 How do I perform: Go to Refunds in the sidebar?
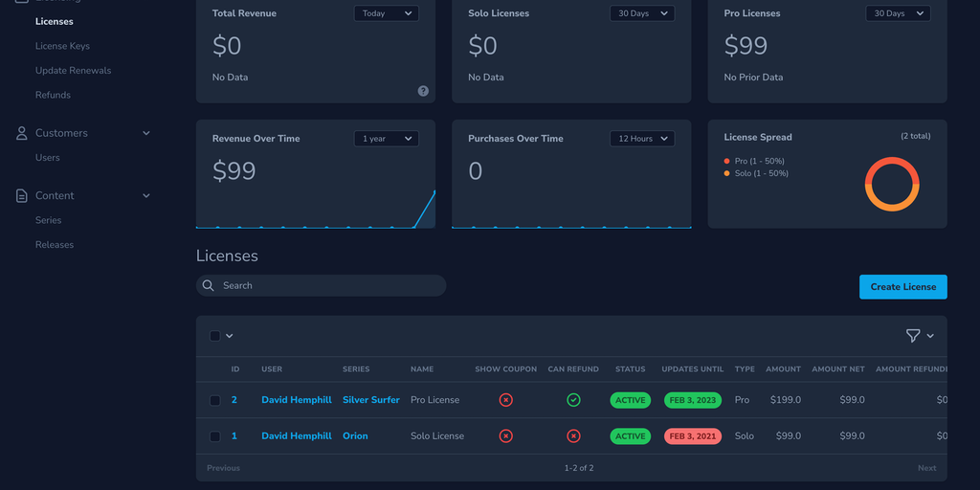53,95
